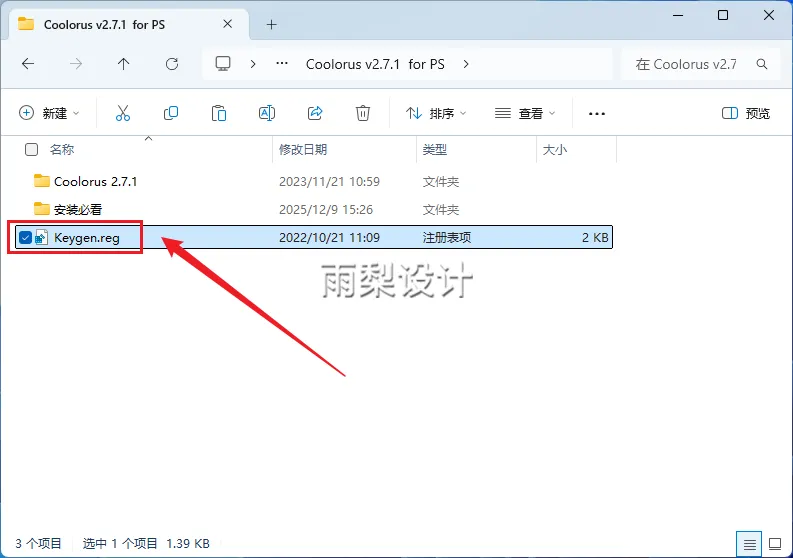
Task: Expand chevron after Coolorus breadcrumb
Action: click(466, 64)
